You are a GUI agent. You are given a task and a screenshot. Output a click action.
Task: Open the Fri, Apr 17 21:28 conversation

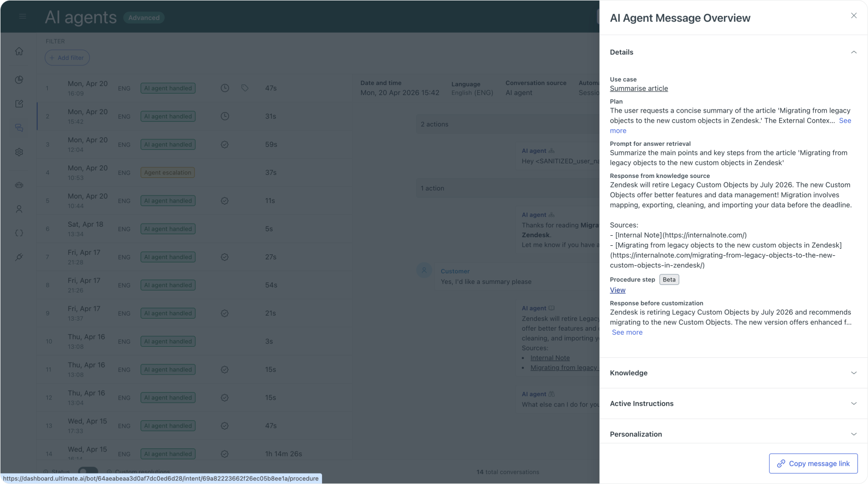pyautogui.click(x=193, y=257)
